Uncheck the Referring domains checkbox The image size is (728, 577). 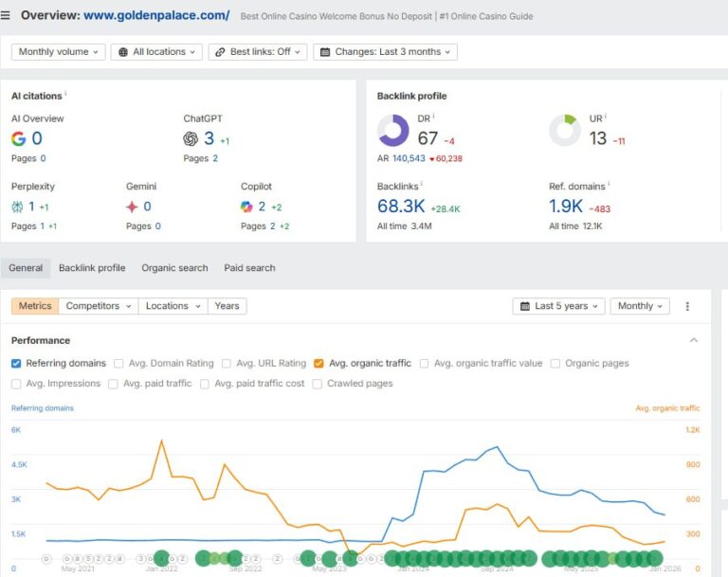click(x=17, y=363)
